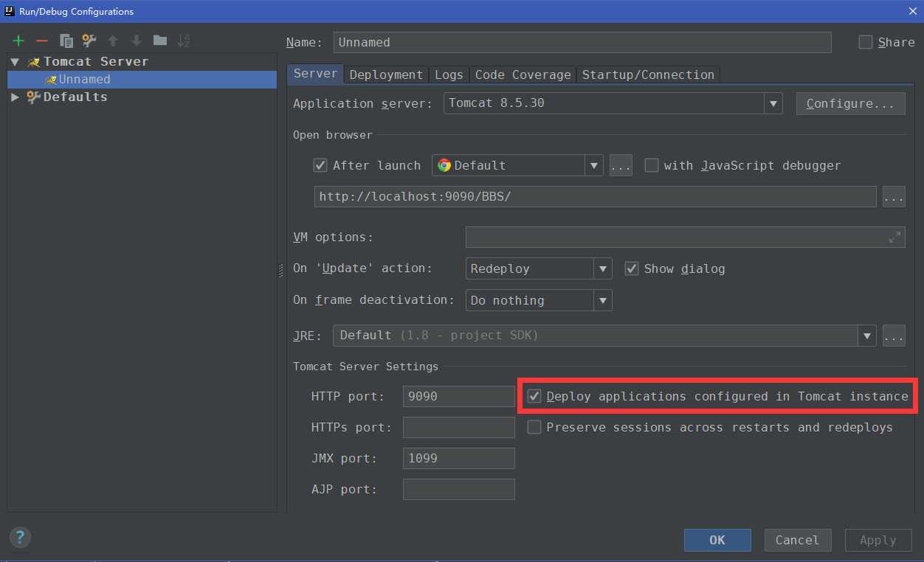Switch to the Deployment tab

tap(386, 74)
